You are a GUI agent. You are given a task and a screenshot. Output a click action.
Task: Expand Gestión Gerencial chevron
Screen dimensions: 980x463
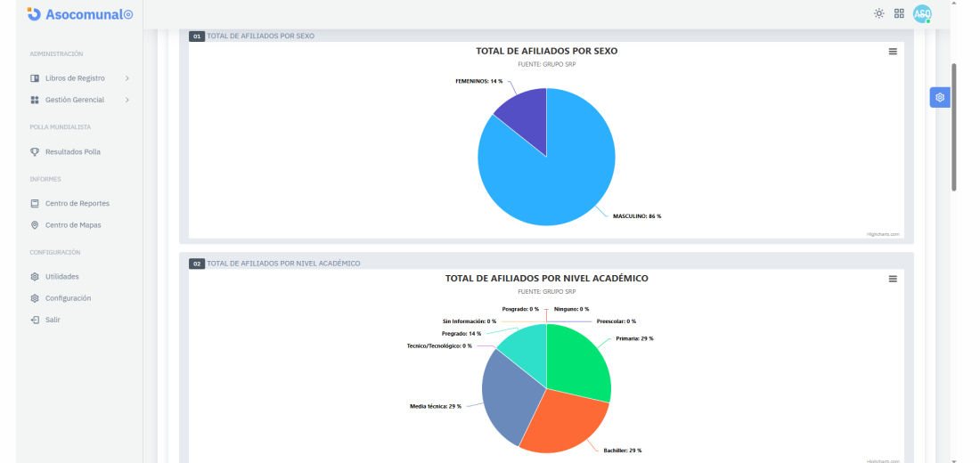click(127, 100)
